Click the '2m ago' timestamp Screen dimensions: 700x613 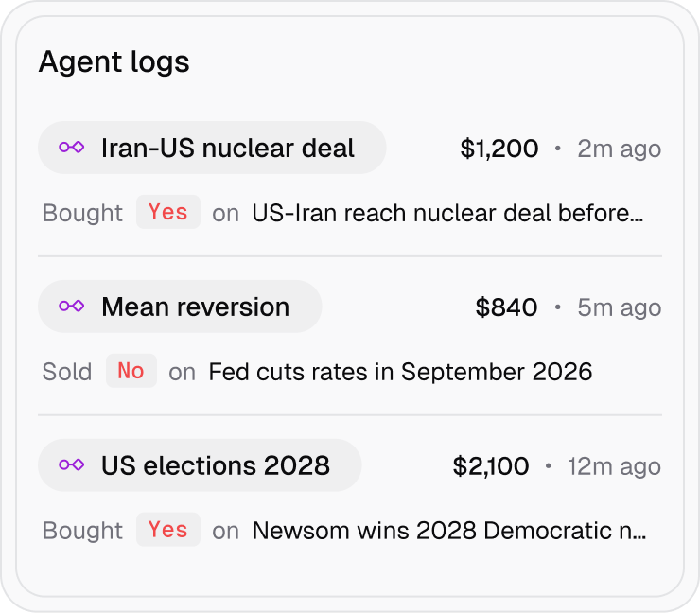[x=620, y=149]
